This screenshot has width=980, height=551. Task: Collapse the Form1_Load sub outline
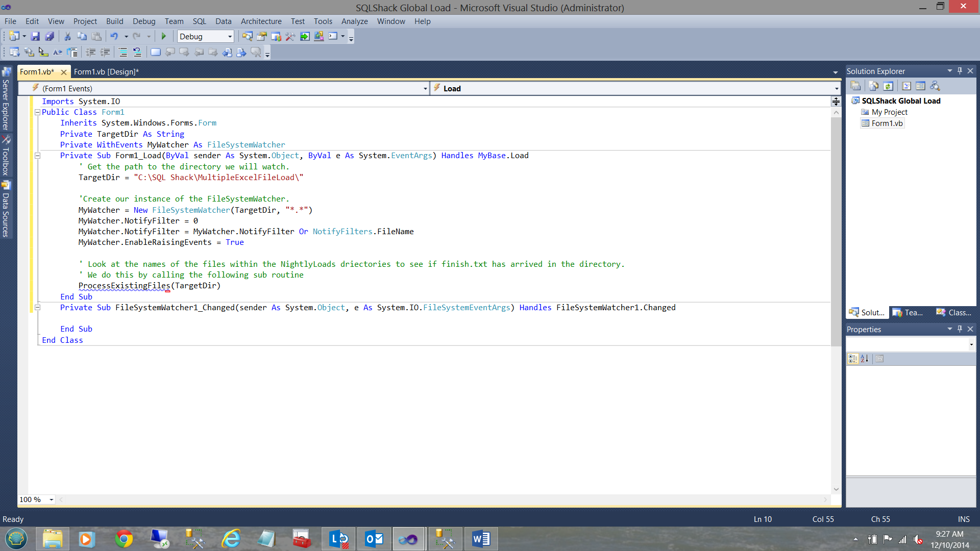37,156
